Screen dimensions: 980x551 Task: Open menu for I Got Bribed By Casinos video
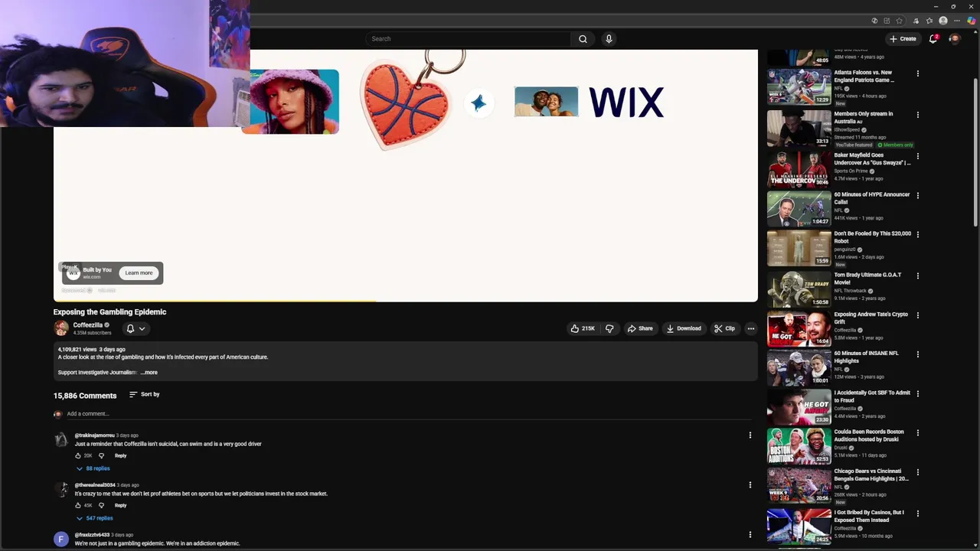click(x=917, y=514)
